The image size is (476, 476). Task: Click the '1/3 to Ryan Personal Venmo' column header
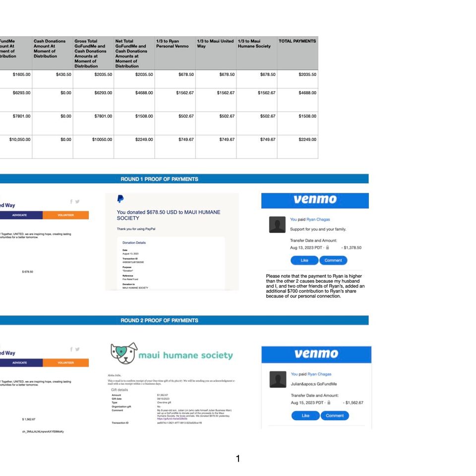tap(175, 53)
